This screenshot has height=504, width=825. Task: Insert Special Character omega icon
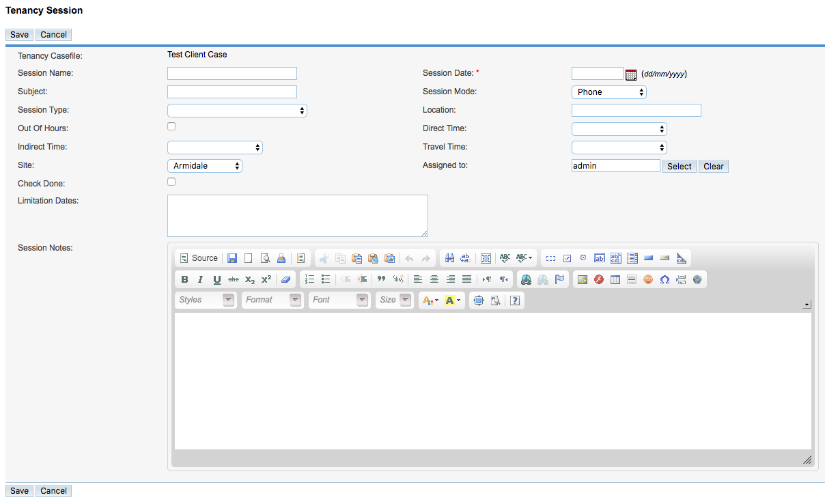tap(665, 279)
